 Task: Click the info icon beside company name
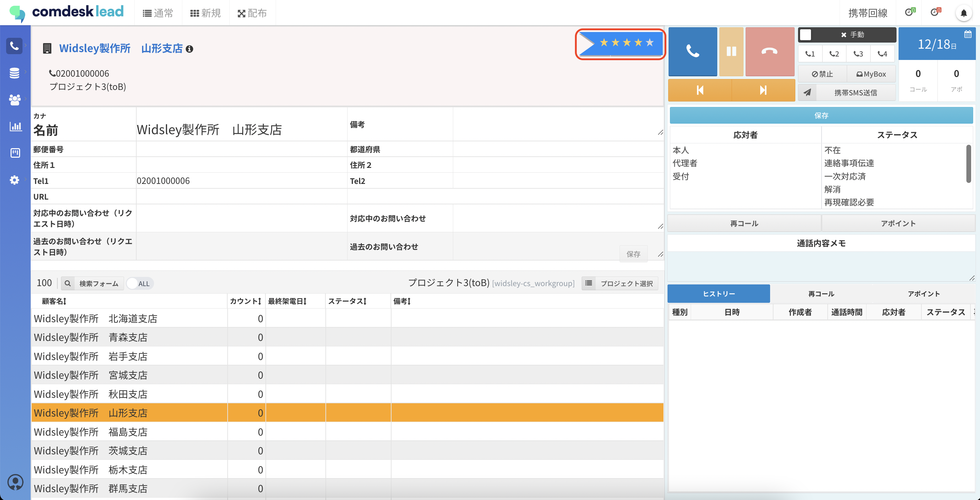coord(189,49)
